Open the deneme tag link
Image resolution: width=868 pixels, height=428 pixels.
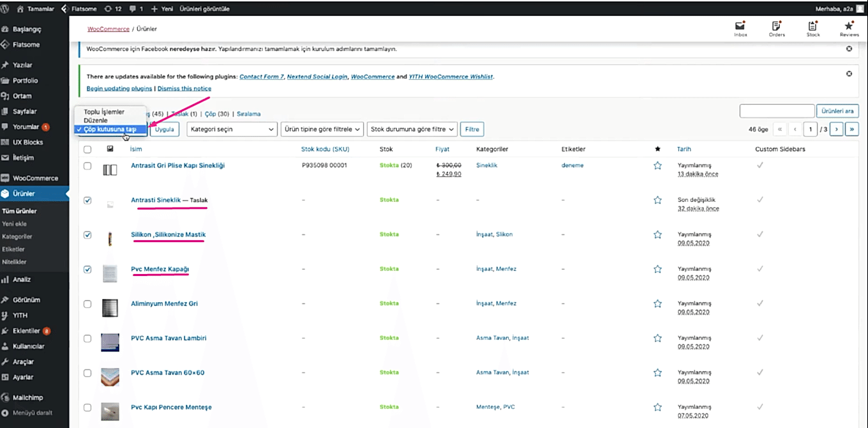[572, 165]
